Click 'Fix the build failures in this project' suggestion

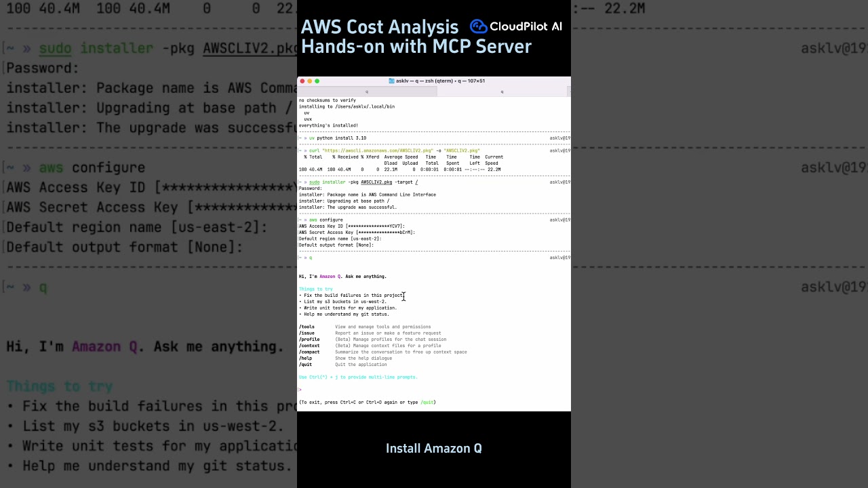(351, 296)
